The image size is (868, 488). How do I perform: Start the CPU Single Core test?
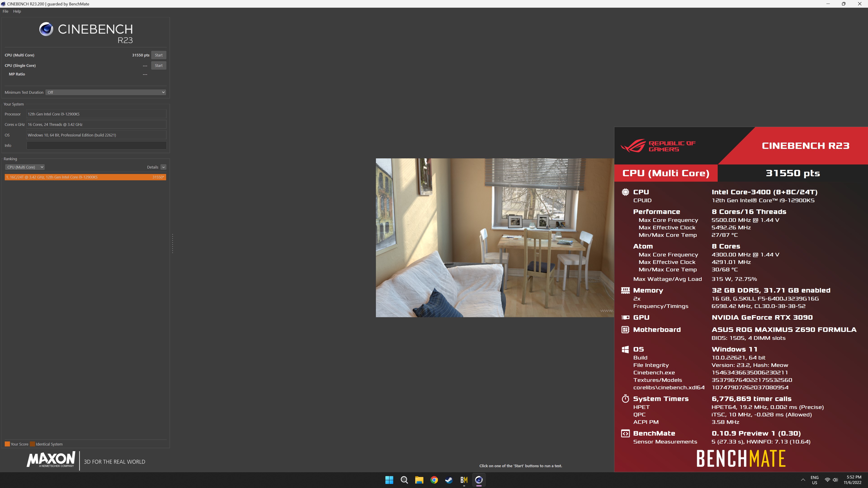pyautogui.click(x=158, y=65)
